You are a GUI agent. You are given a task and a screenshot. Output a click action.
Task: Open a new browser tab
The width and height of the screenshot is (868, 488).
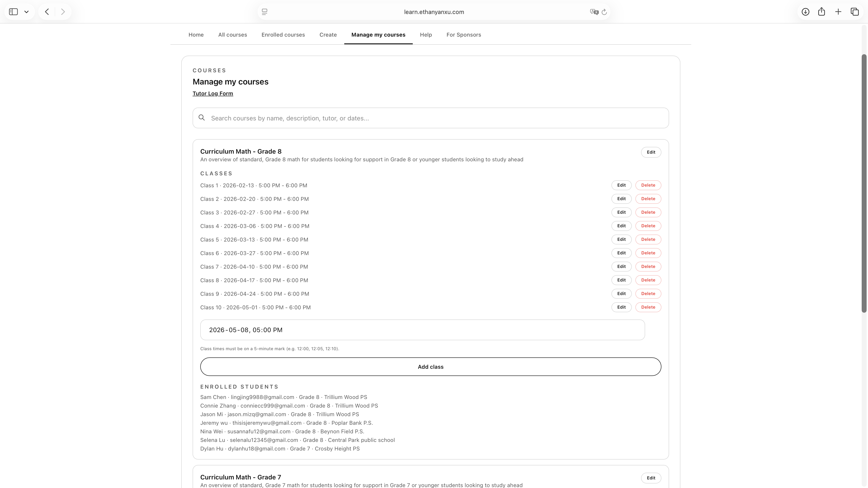(x=838, y=12)
